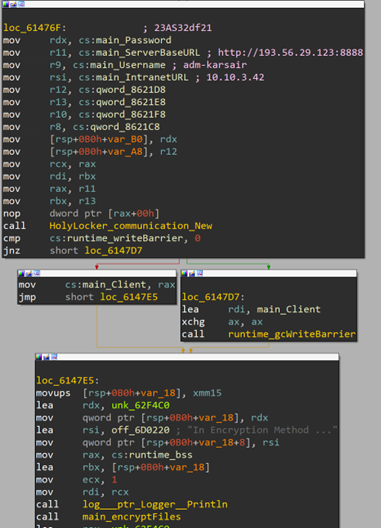381x528 pixels.
Task: Click cs:main_Client in the mov instruction
Action: pyautogui.click(x=106, y=285)
